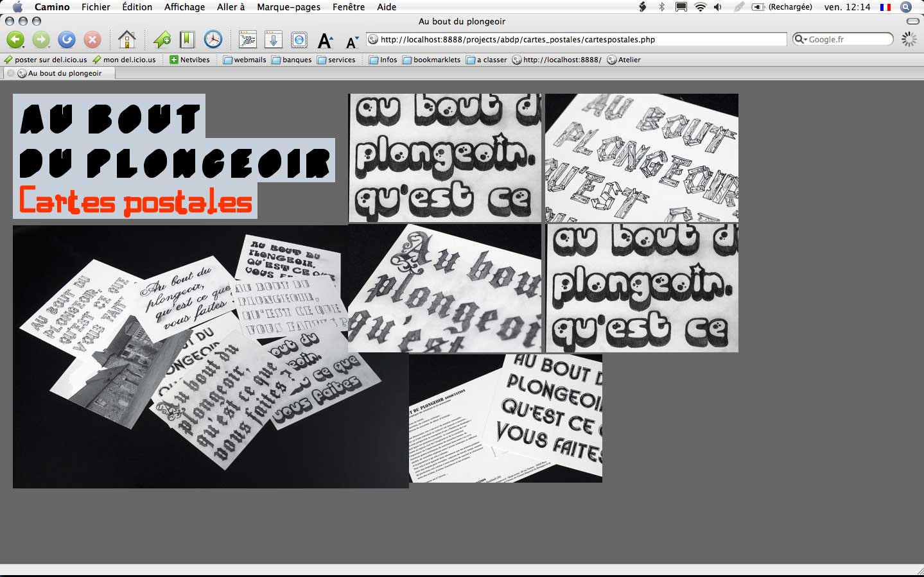Open the Atelier bookmark
924x577 pixels.
pyautogui.click(x=624, y=60)
